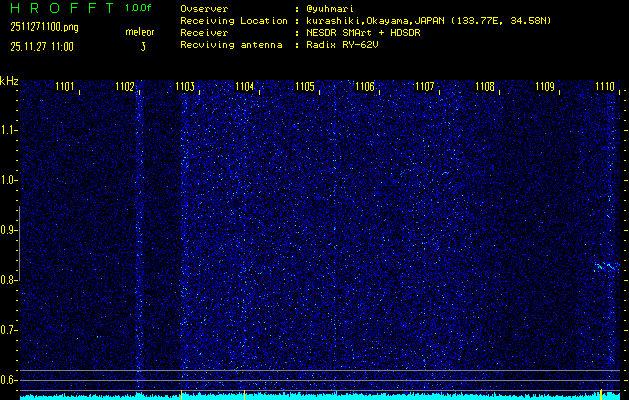The image size is (629, 400).
Task: Click the bright meteor echo near 1110
Action: point(607,266)
